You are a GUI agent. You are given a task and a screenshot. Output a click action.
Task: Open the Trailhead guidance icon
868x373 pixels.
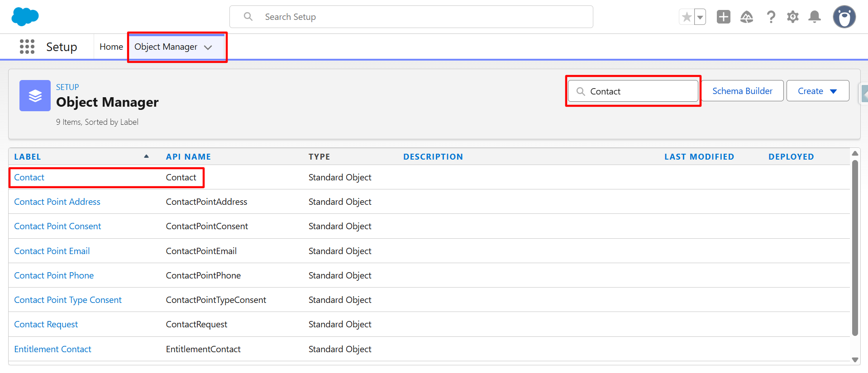(x=746, y=17)
